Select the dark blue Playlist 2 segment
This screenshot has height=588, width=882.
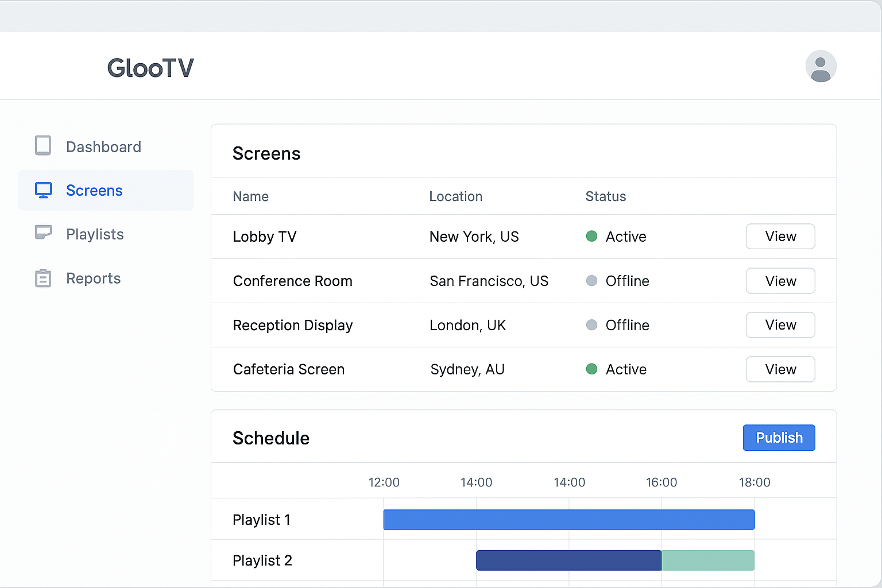pyautogui.click(x=568, y=560)
